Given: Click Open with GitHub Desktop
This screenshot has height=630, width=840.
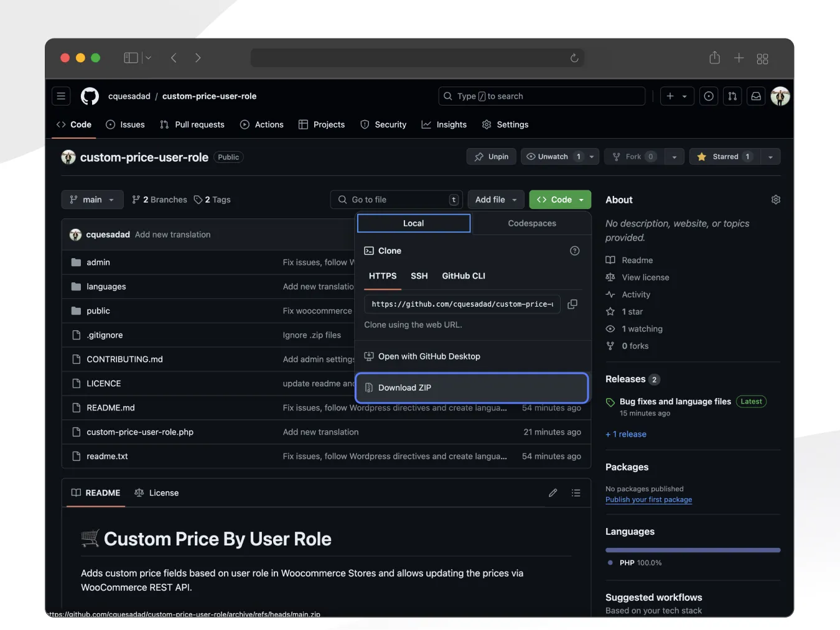Looking at the screenshot, I should (x=429, y=356).
